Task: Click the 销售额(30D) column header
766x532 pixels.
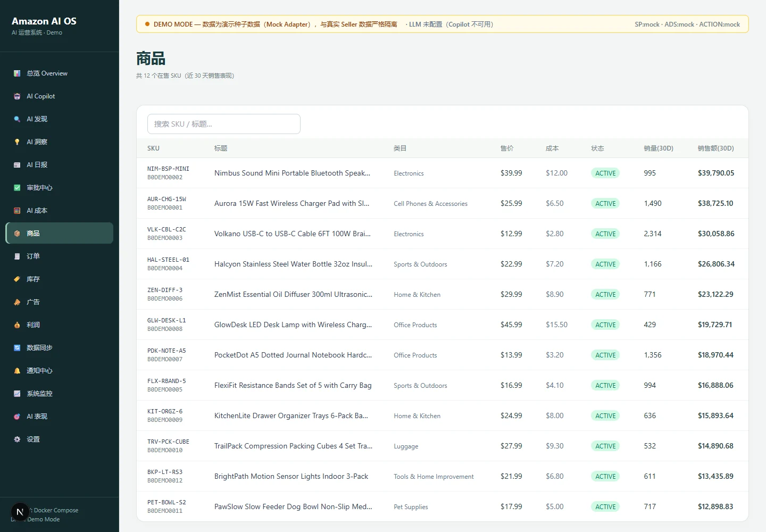Action: 716,148
